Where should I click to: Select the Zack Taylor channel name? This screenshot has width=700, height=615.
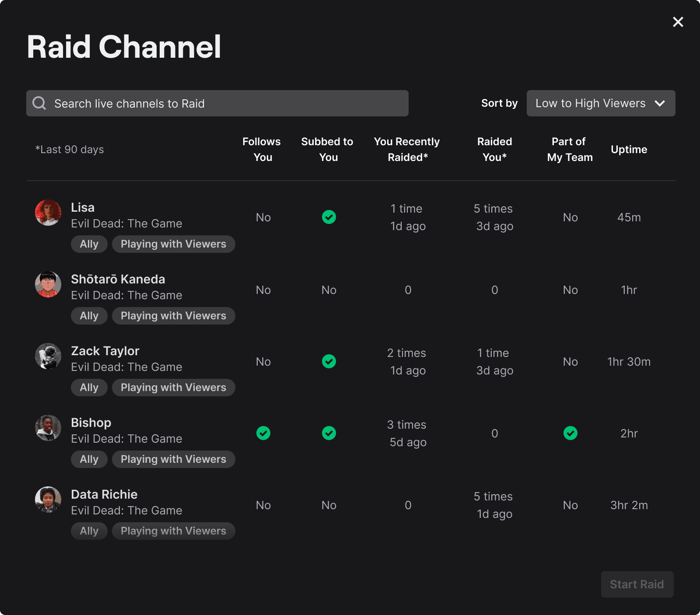tap(105, 351)
